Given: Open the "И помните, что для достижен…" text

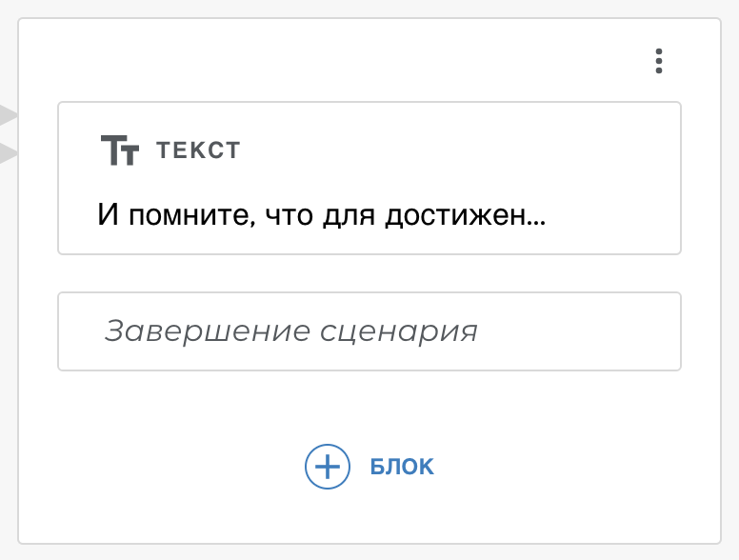Looking at the screenshot, I should click(321, 215).
